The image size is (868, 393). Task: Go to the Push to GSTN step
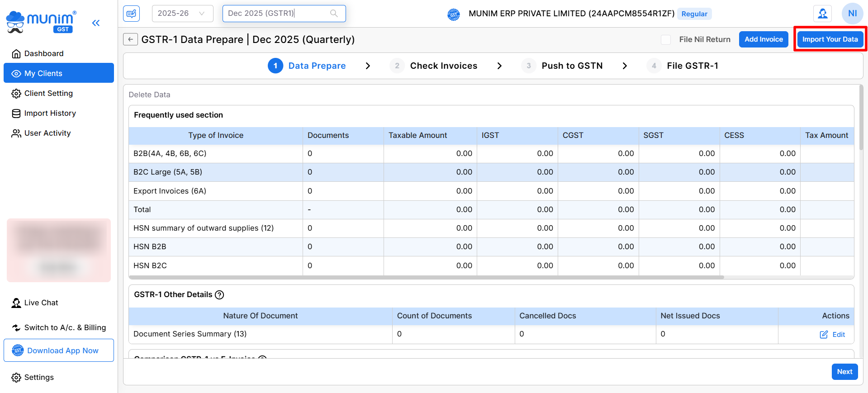pyautogui.click(x=572, y=66)
